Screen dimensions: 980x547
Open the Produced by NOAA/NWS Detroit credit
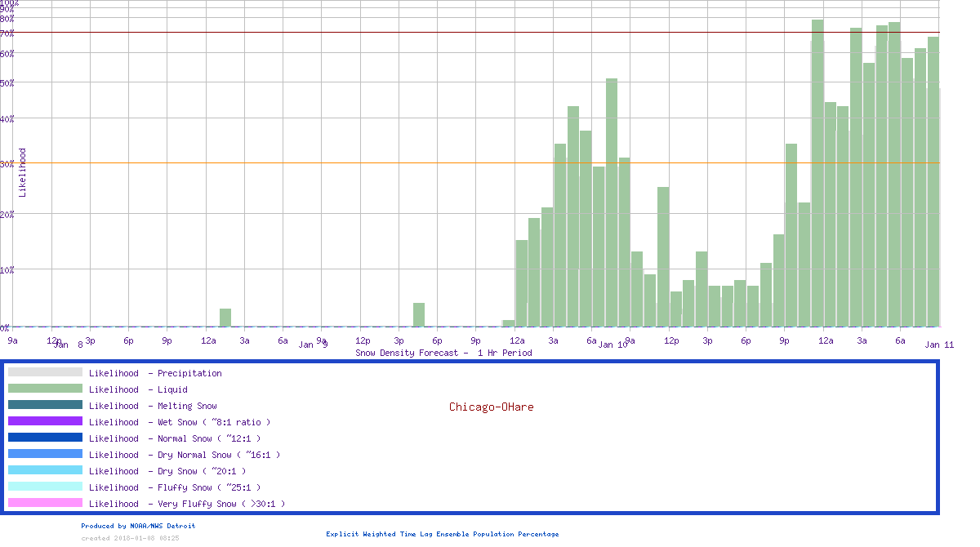tap(138, 526)
